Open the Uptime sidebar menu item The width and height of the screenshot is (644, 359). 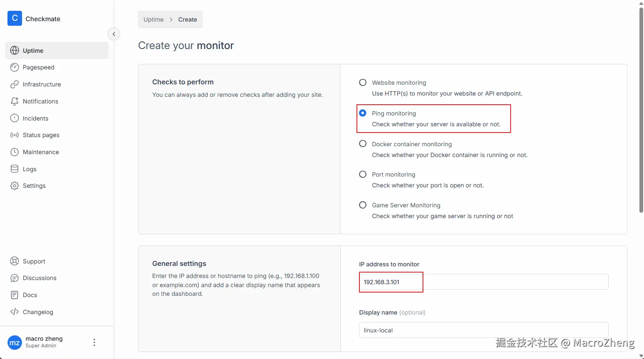click(57, 51)
